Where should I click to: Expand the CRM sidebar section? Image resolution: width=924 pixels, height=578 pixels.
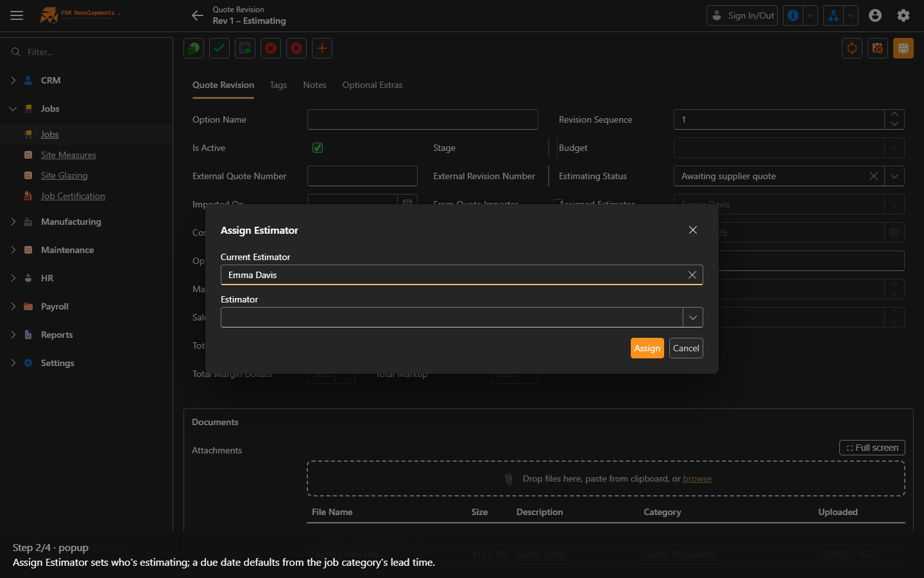tap(13, 80)
